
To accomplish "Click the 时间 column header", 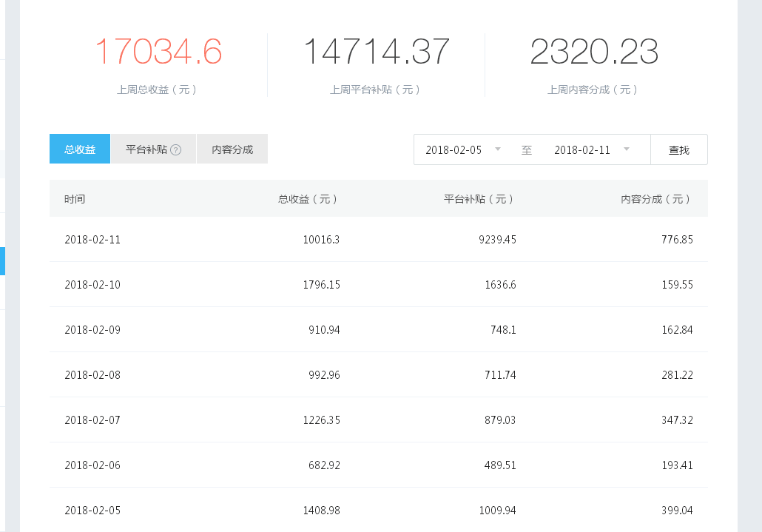I will click(75, 199).
